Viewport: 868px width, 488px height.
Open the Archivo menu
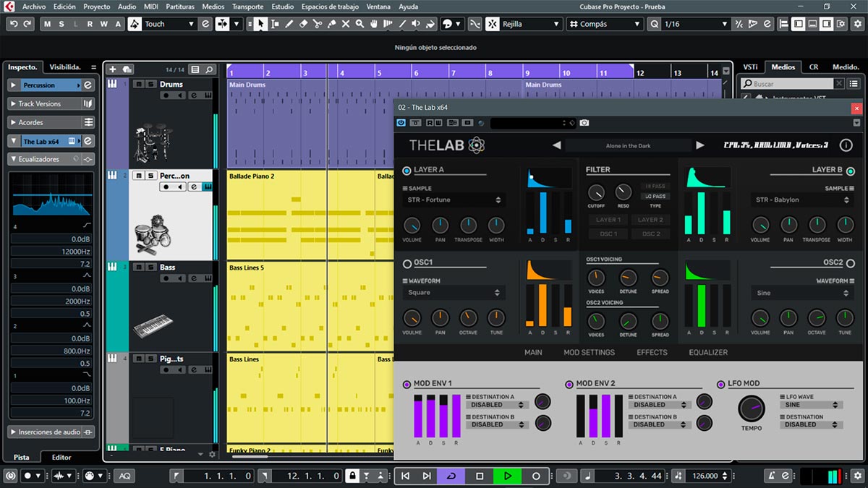[x=34, y=7]
